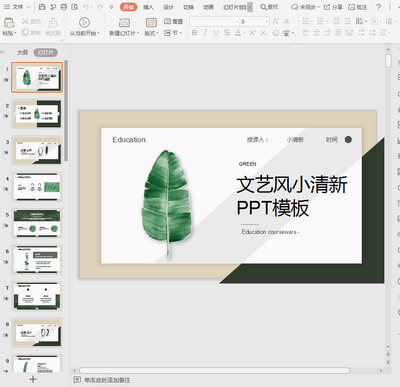Image resolution: width=400 pixels, height=387 pixels.
Task: Toggle left text alignment
Action: pyautogui.click(x=305, y=33)
